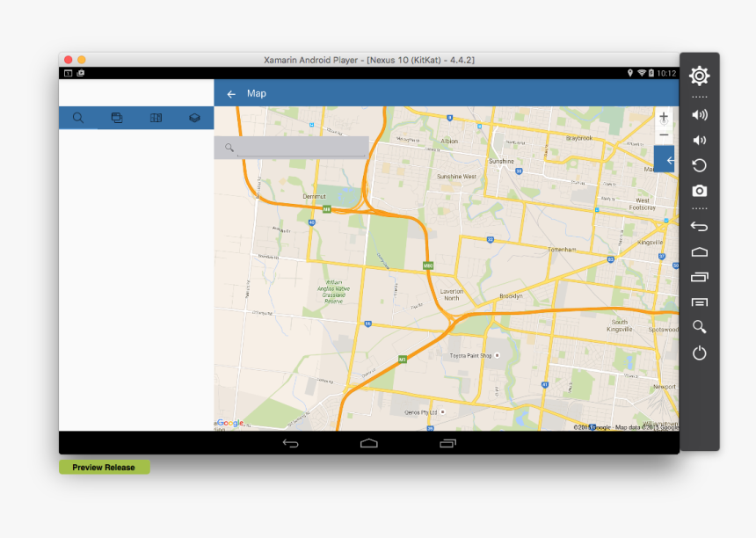756x538 pixels.
Task: Click the Tottenham map label
Action: point(562,250)
